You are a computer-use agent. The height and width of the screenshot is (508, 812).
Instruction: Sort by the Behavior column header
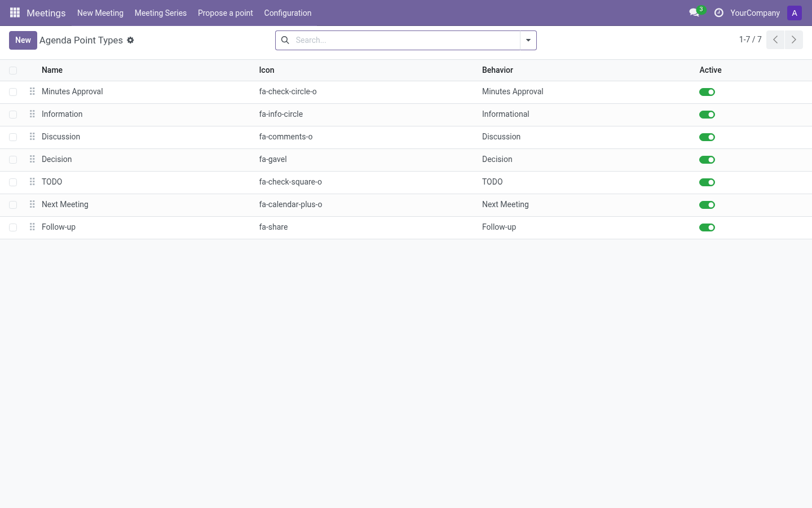coord(497,70)
